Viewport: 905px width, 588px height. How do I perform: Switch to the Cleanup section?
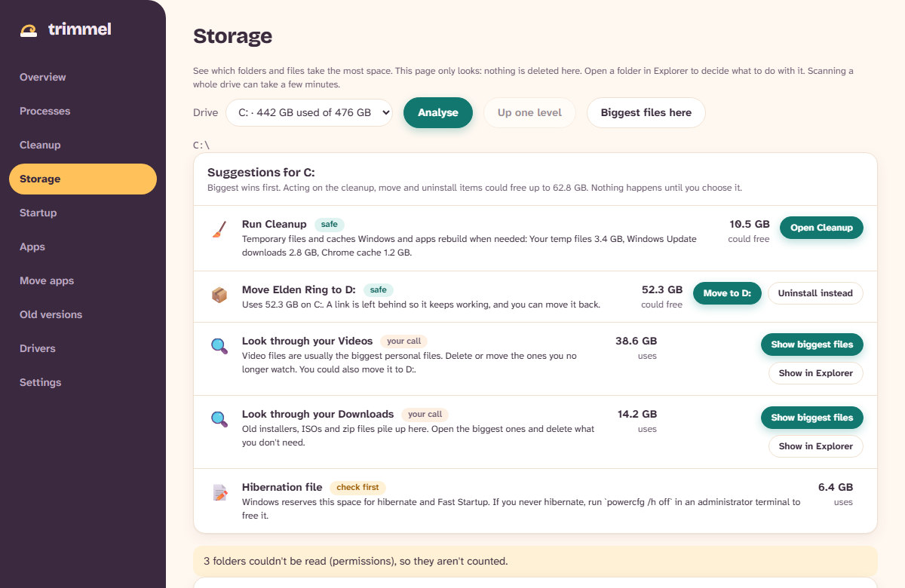(x=83, y=145)
